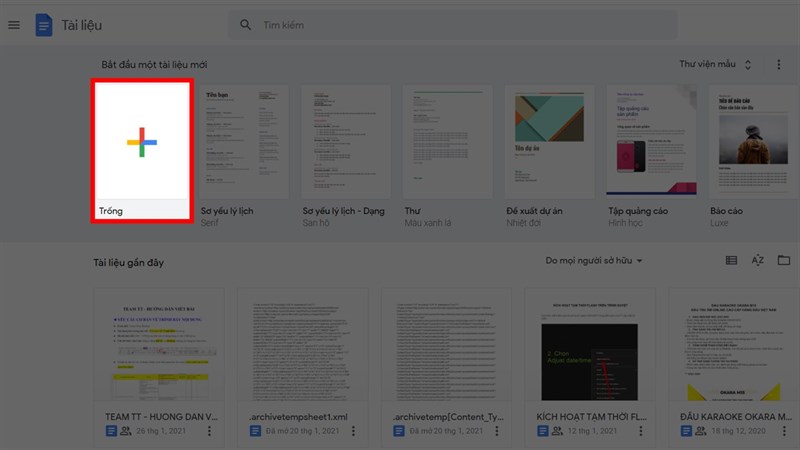Click the Bắt đầu một tài liệu mới heading

pyautogui.click(x=154, y=65)
